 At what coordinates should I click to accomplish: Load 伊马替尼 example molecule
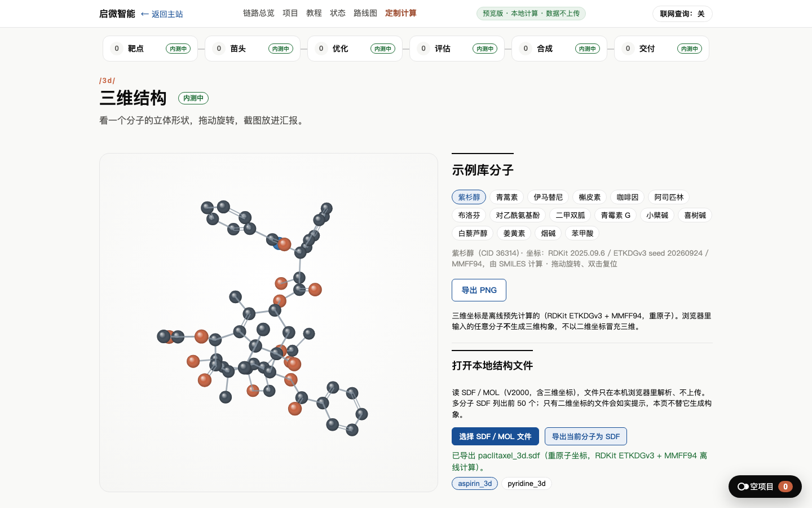[x=548, y=197]
